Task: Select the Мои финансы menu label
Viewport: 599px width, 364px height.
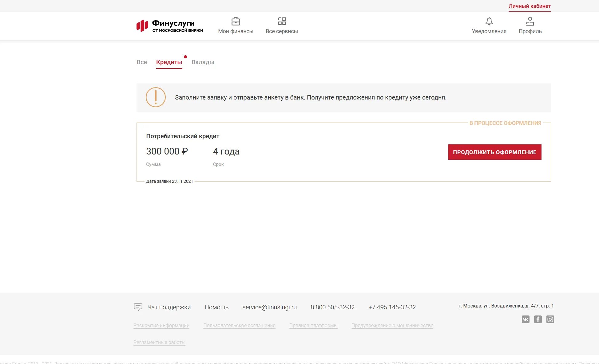Action: [236, 31]
